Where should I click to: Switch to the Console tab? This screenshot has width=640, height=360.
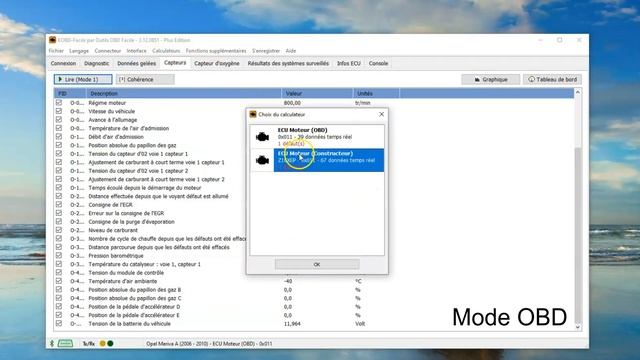click(x=378, y=64)
